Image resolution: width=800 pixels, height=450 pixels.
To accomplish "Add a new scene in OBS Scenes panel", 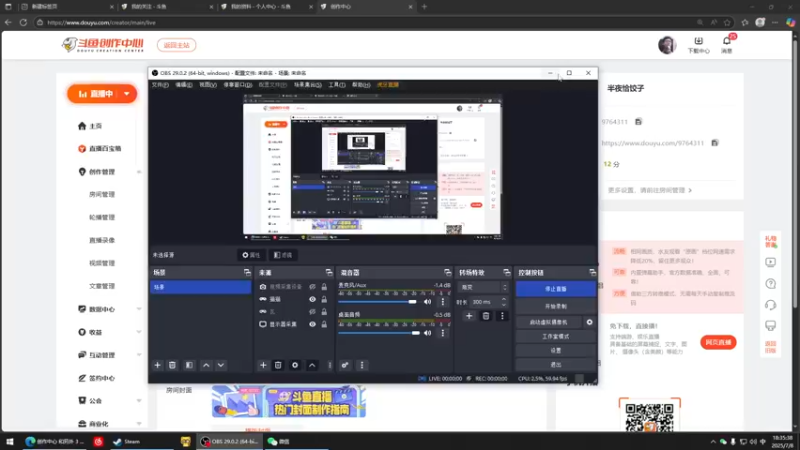I will coord(158,365).
